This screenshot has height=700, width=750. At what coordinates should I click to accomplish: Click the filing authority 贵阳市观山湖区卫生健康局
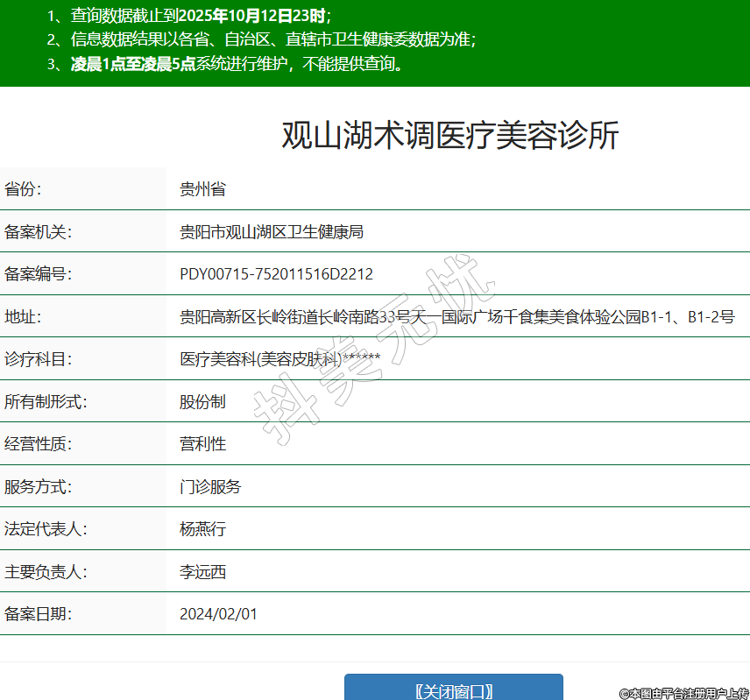271,232
